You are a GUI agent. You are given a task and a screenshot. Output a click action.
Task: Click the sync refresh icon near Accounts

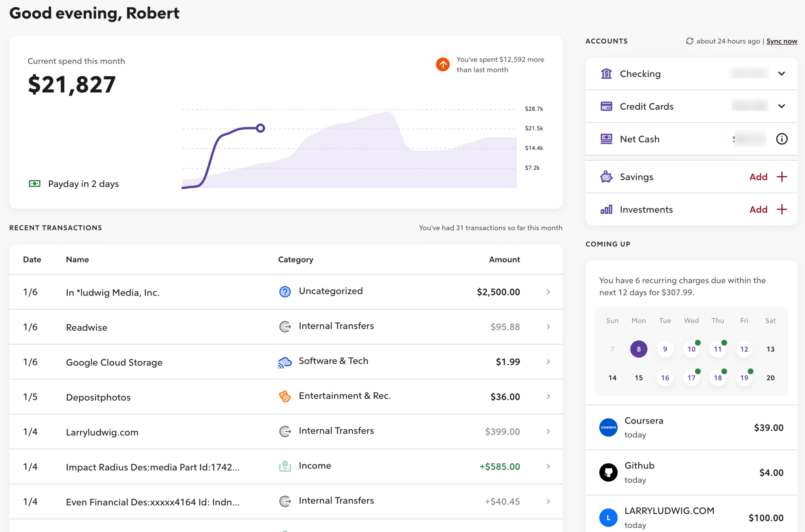690,41
